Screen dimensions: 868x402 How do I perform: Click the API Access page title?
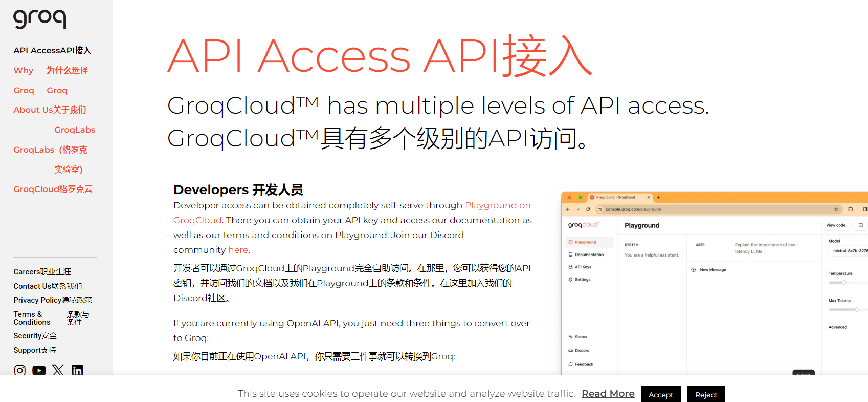click(380, 55)
